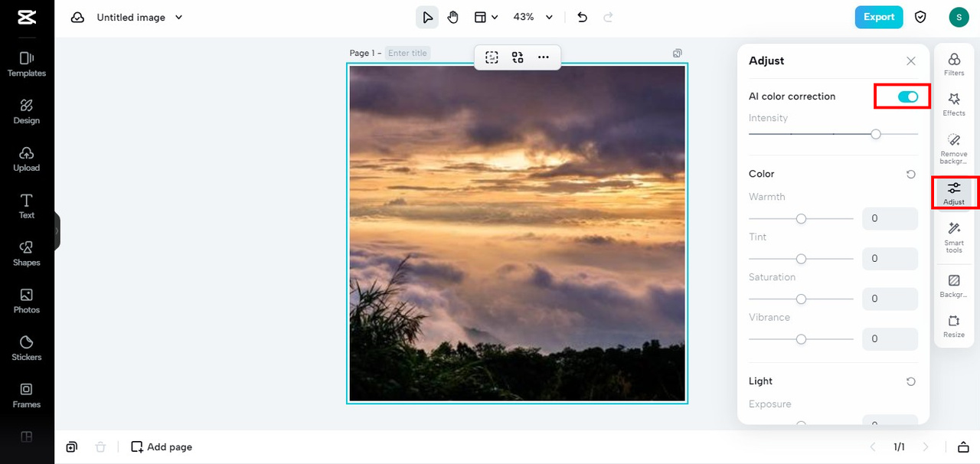Click the page Enter title field
Image resolution: width=980 pixels, height=464 pixels.
click(x=407, y=54)
